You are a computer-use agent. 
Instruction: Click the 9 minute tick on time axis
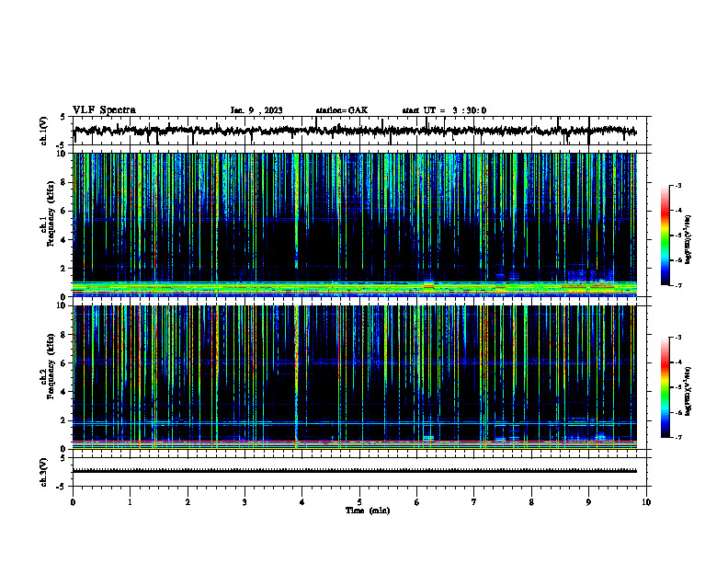588,502
